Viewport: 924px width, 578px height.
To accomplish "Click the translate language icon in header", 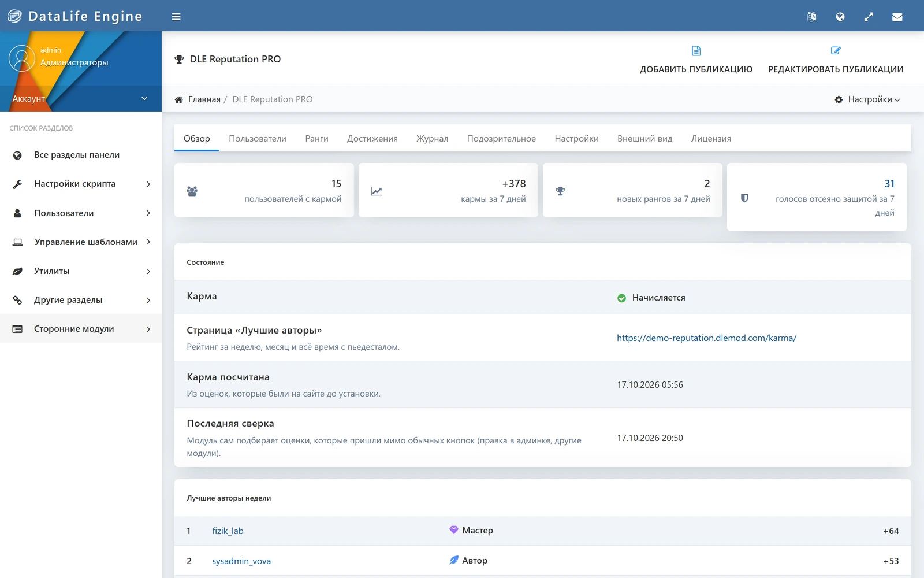I will 811,17.
